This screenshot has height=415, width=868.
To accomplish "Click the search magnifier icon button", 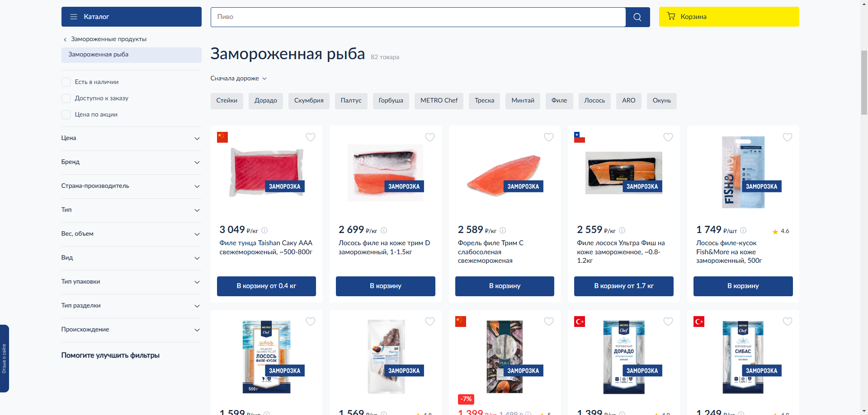I will pyautogui.click(x=637, y=17).
